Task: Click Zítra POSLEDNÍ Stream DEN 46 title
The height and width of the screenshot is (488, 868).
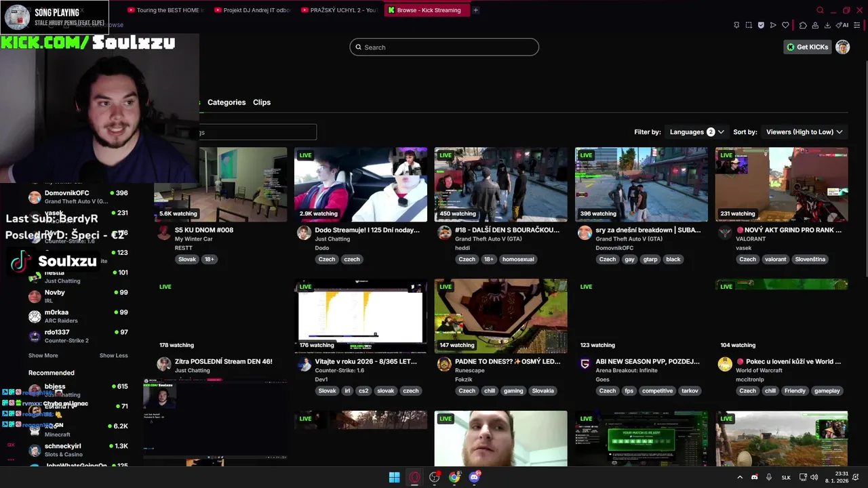Action: pyautogui.click(x=223, y=361)
